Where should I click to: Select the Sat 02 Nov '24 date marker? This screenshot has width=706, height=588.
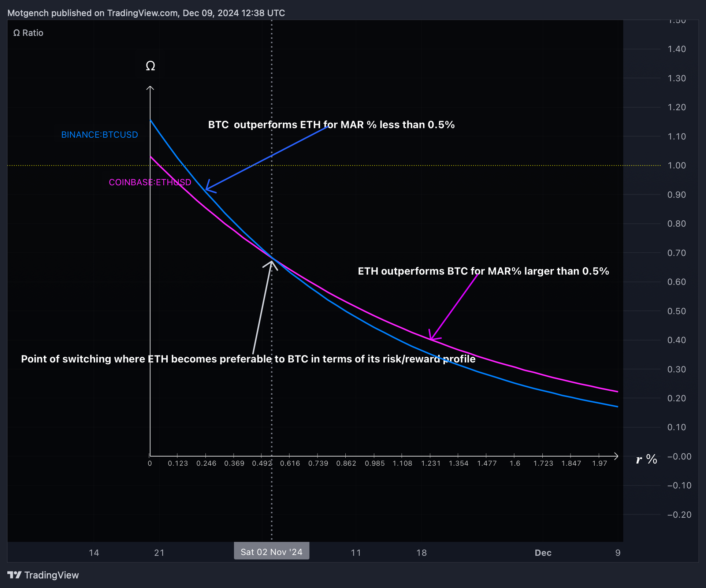click(x=272, y=552)
